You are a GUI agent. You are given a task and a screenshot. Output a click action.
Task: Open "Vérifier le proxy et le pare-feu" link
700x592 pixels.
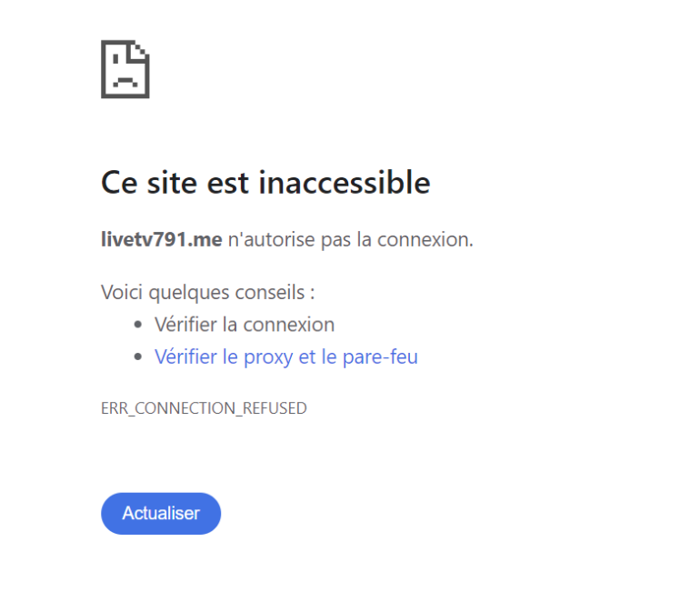click(x=285, y=357)
